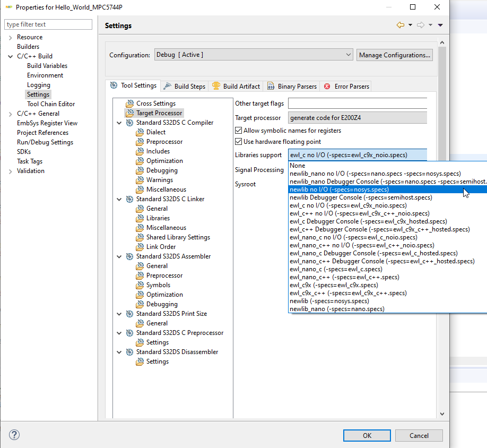This screenshot has width=487, height=448.
Task: Collapse the Standard S32DS Assembler node
Action: click(119, 256)
